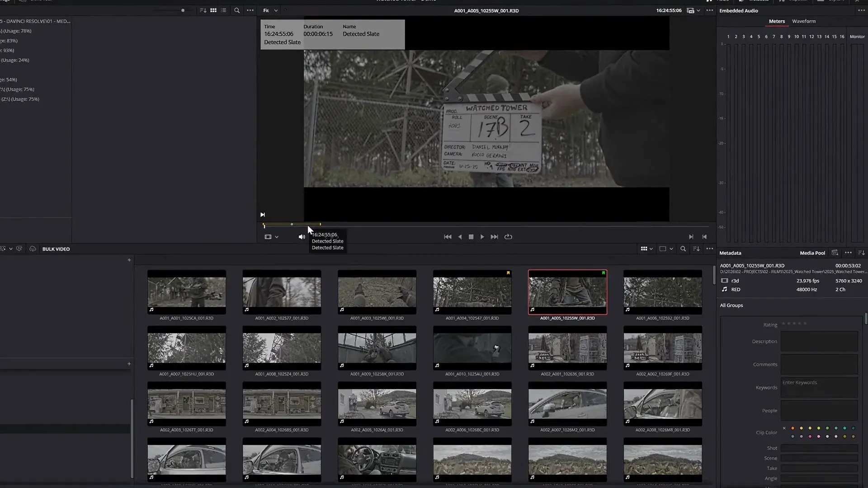Play the clip forward
This screenshot has width=868, height=488.
[482, 237]
